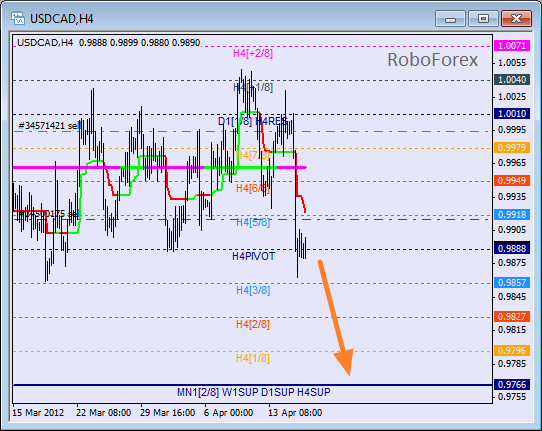Click the USDCAD,H4 title bar text
542x431 pixels.
pos(62,19)
